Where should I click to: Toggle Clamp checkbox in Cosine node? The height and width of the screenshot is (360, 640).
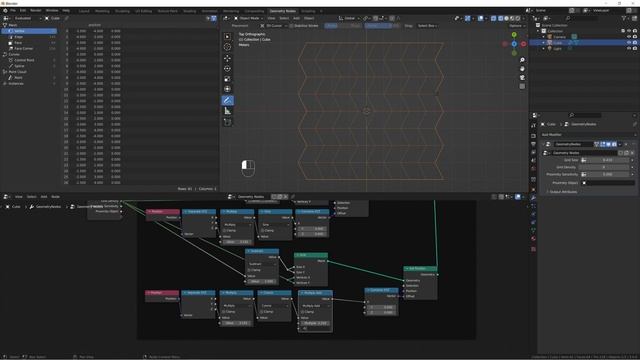262,312
